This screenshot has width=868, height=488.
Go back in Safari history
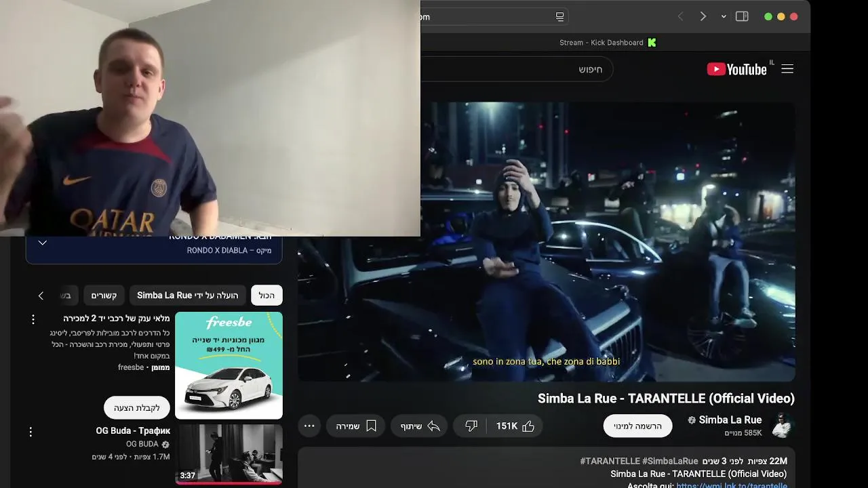click(680, 16)
